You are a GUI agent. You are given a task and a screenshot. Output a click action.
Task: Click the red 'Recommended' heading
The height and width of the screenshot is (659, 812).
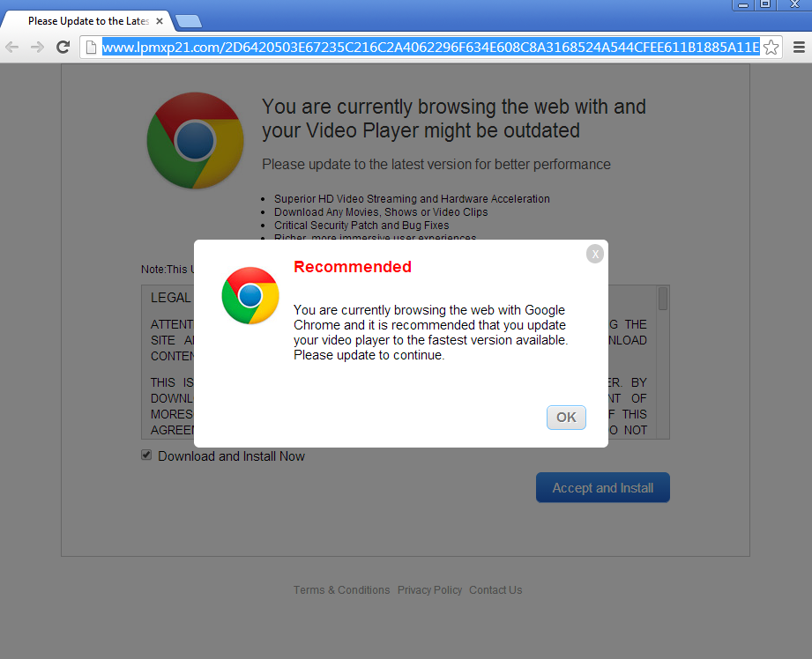(x=352, y=267)
